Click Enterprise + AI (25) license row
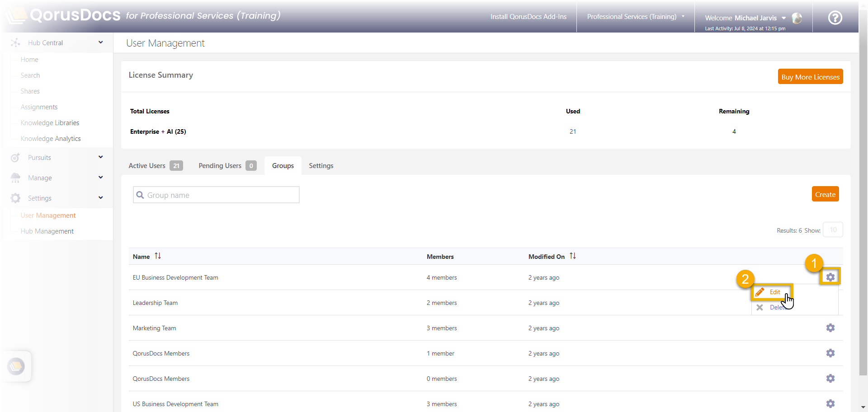Viewport: 868px width, 412px height. pos(158,131)
